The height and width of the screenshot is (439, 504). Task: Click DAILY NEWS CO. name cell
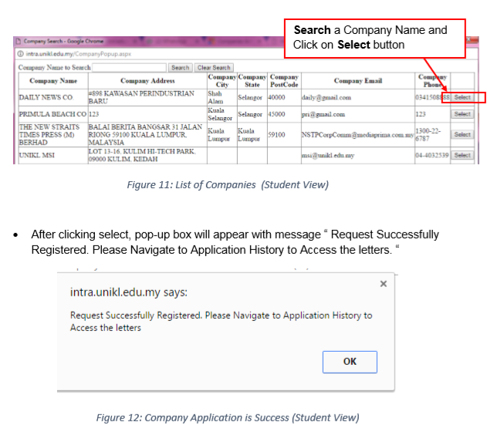pyautogui.click(x=53, y=97)
